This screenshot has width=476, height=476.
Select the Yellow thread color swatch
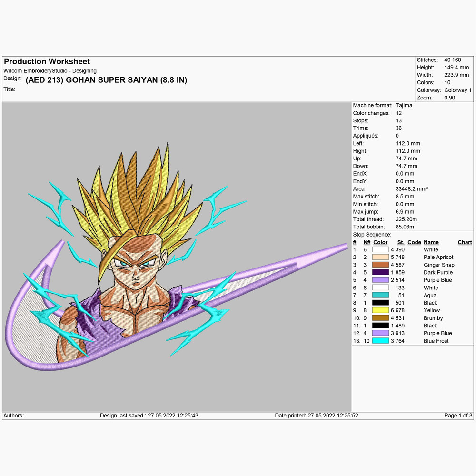tap(380, 310)
